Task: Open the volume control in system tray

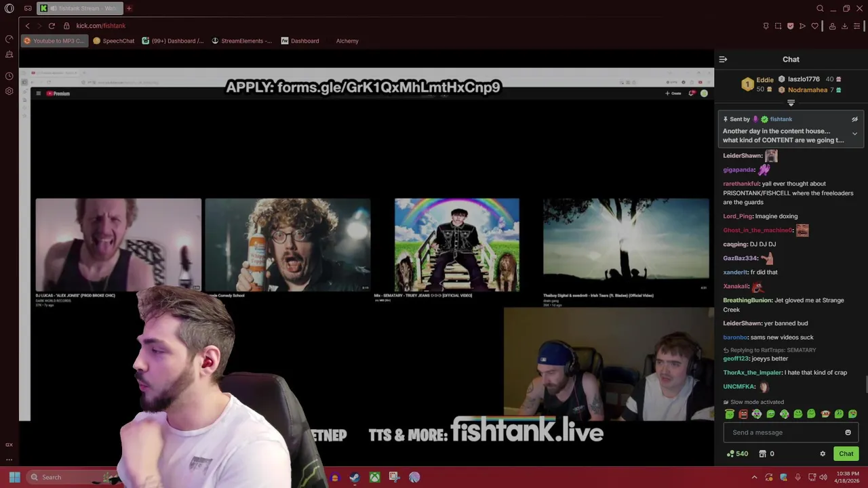Action: pyautogui.click(x=823, y=477)
